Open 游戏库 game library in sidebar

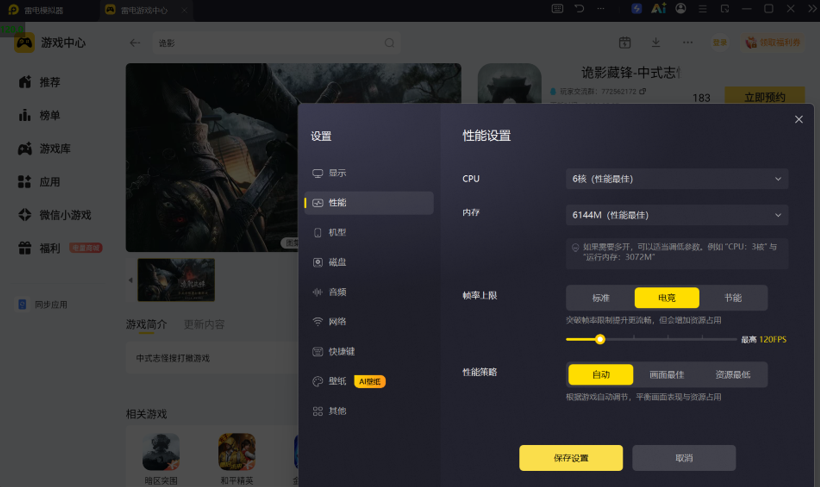point(44,149)
